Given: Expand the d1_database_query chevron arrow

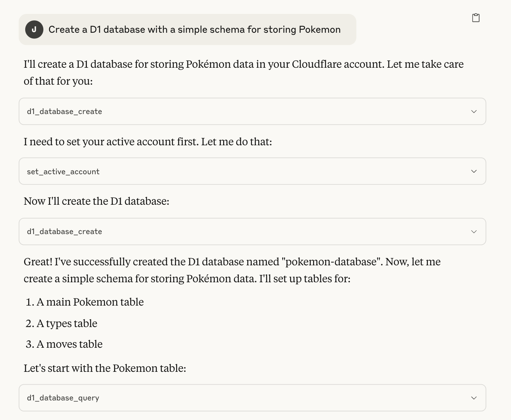Looking at the screenshot, I should pyautogui.click(x=474, y=398).
